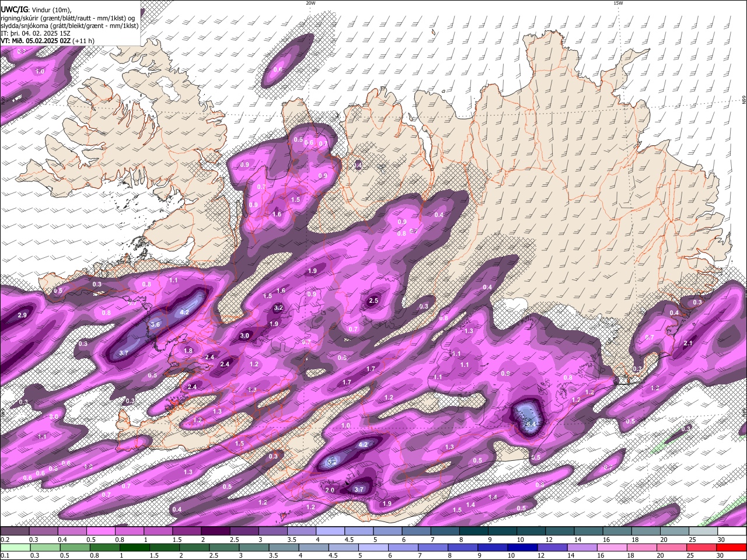Click the '2.1' precipitation value on the map
747x560 pixels.
pos(687,344)
